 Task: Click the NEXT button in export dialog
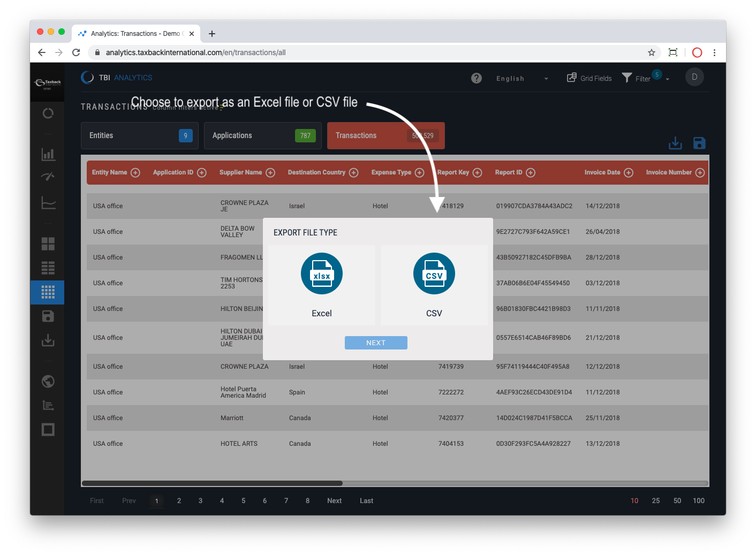point(376,343)
